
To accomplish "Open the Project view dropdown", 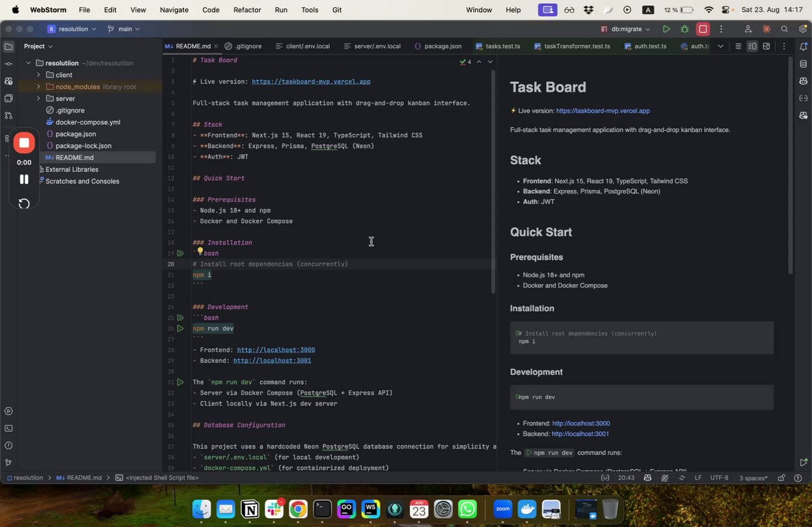I will pyautogui.click(x=39, y=46).
